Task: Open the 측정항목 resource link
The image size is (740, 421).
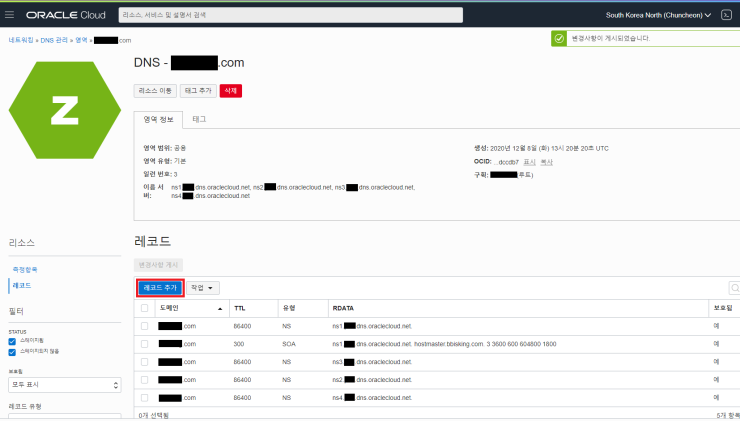Action: [x=23, y=269]
